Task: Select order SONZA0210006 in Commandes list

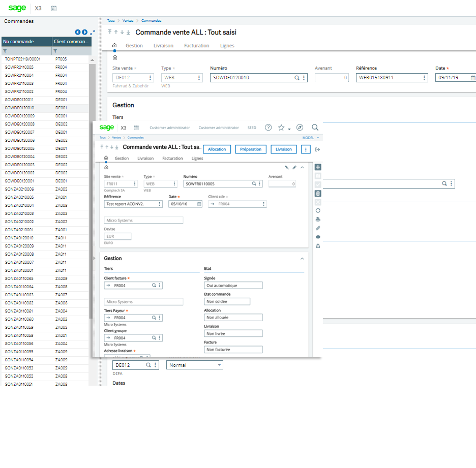Action: pos(45,189)
